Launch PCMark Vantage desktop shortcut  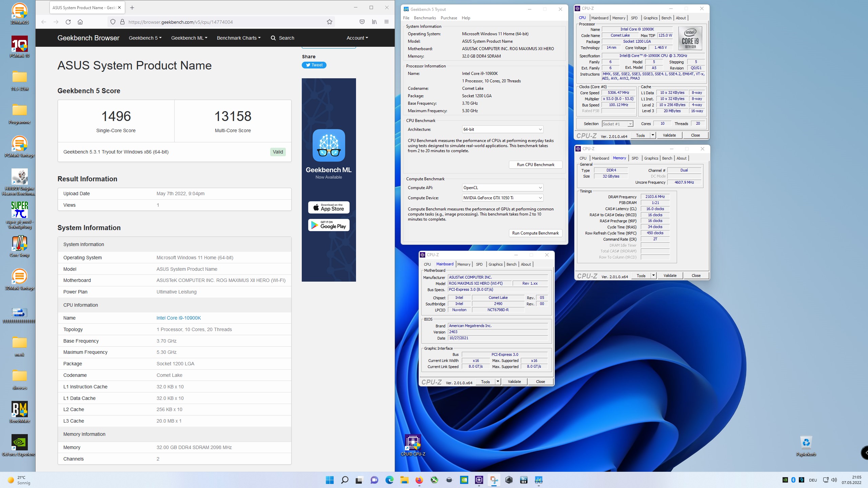coord(19,146)
